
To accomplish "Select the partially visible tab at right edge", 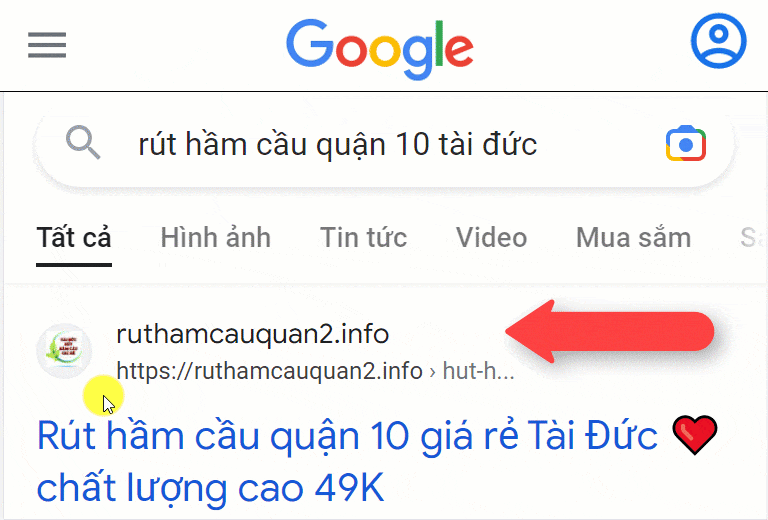I will click(x=753, y=238).
